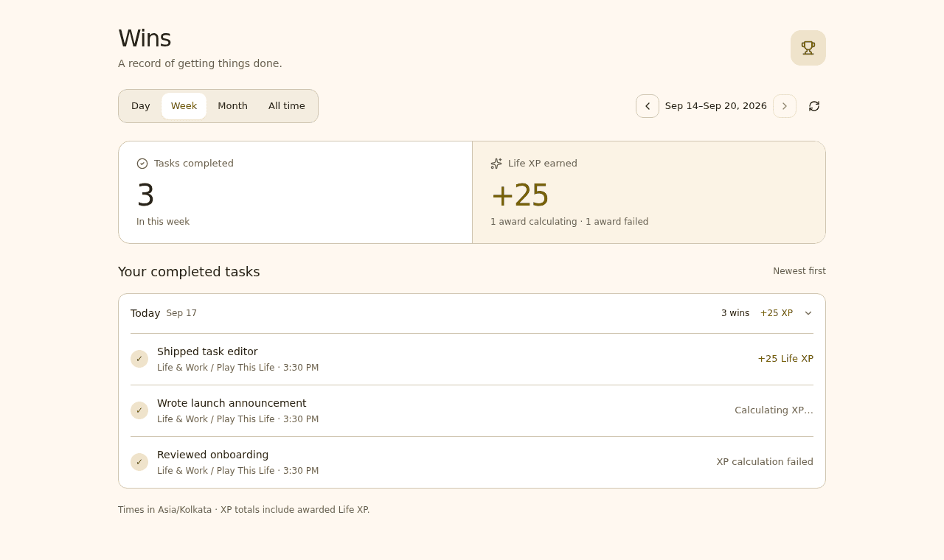The height and width of the screenshot is (560, 944).
Task: Show the Month view
Action: click(233, 106)
